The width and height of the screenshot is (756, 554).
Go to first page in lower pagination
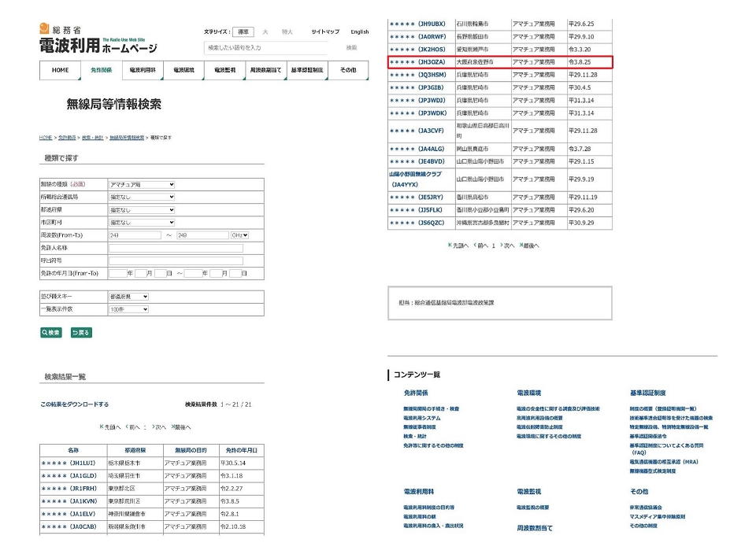coord(458,246)
